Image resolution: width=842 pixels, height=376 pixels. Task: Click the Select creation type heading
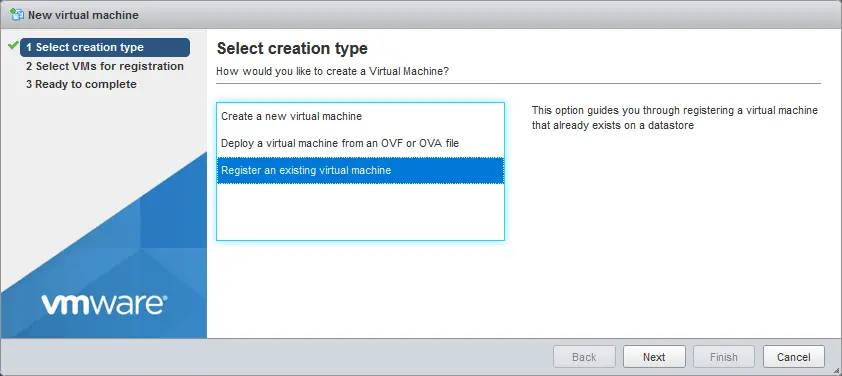(x=292, y=48)
